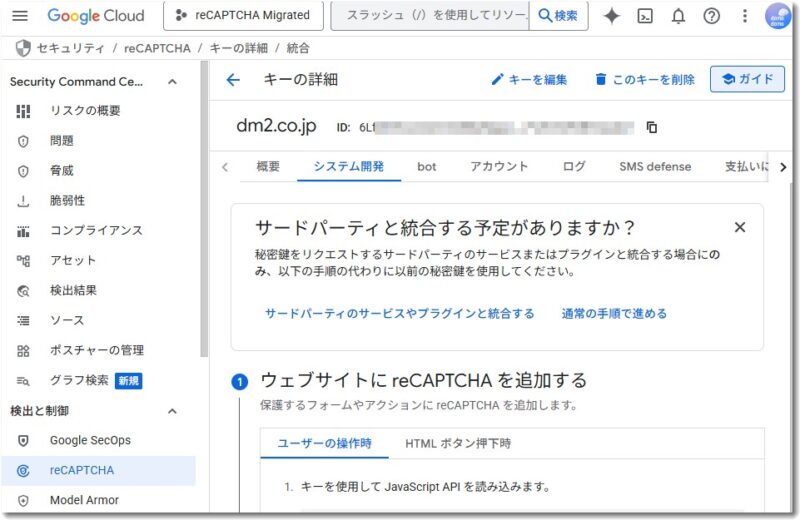
Task: Click このキーを削除 delete key button
Action: click(x=645, y=80)
